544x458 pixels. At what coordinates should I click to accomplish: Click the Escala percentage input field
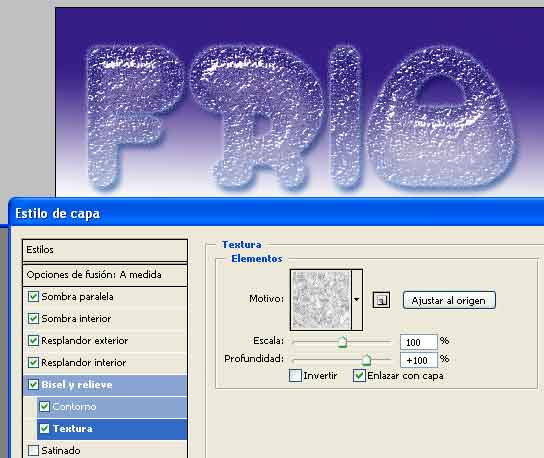pos(418,342)
